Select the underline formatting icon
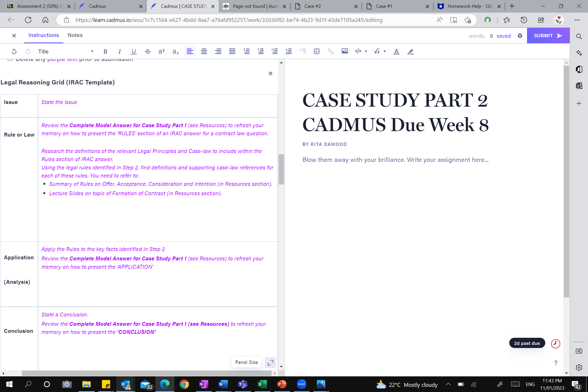This screenshot has width=588, height=392. point(133,51)
